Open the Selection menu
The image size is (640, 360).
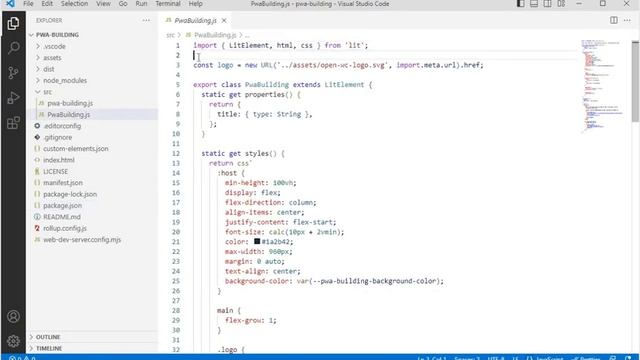point(74,4)
